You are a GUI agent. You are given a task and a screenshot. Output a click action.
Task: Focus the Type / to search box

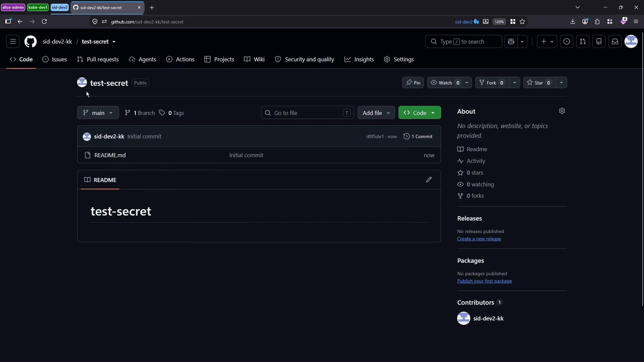coord(464,42)
